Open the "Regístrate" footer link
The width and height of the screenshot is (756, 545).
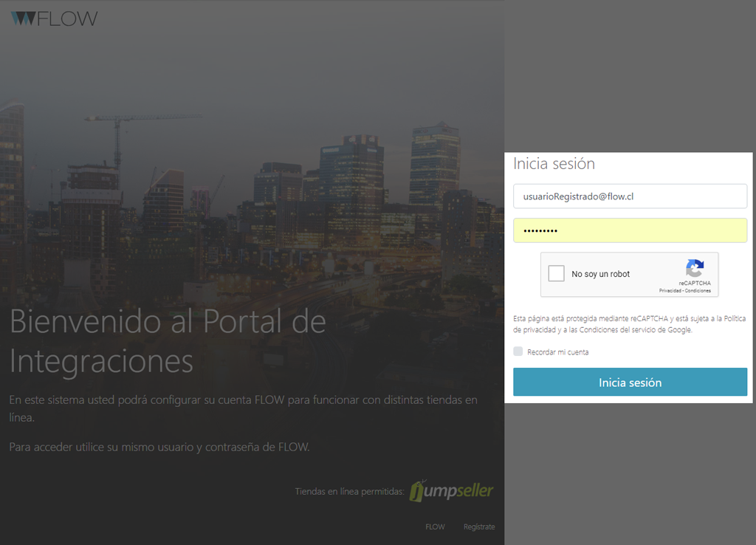click(x=479, y=527)
